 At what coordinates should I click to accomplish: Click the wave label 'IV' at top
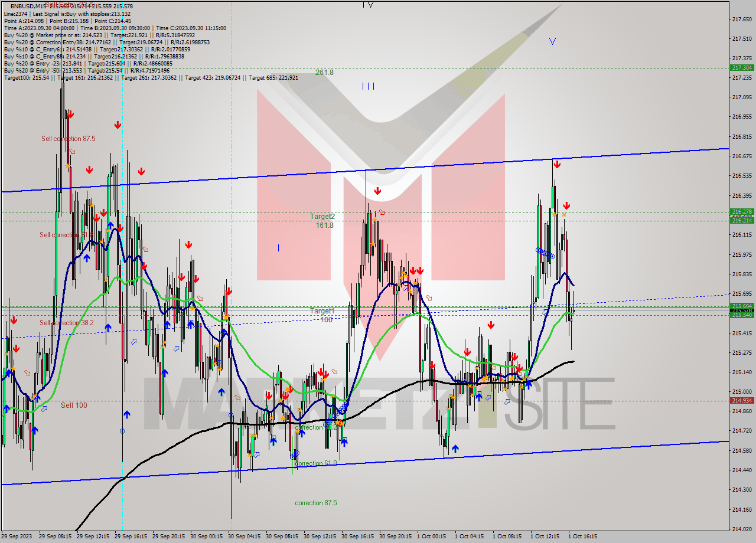(367, 4)
